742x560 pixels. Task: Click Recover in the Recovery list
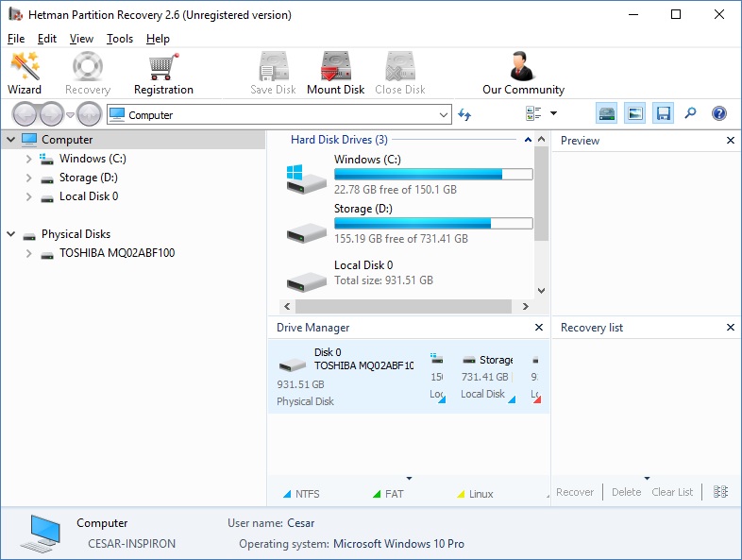tap(575, 492)
